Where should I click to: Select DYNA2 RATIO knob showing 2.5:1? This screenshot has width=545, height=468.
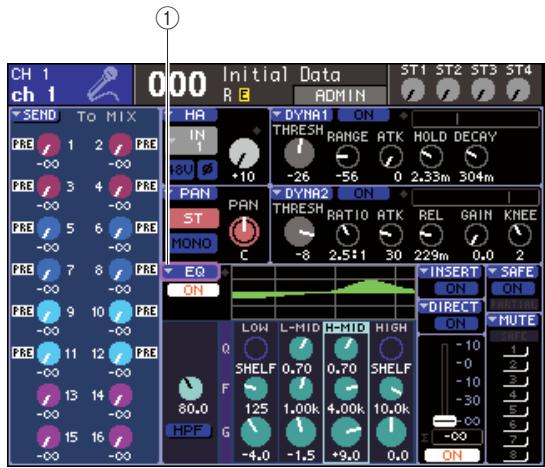point(347,235)
